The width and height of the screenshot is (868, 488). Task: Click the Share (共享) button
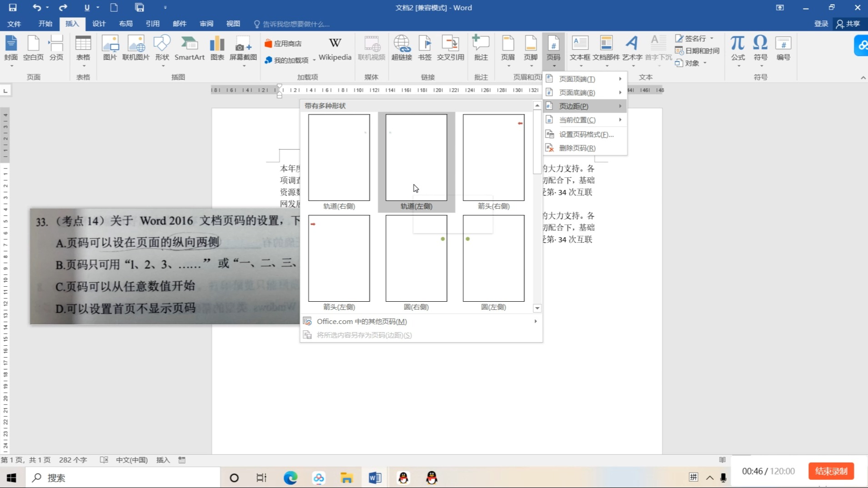(848, 24)
